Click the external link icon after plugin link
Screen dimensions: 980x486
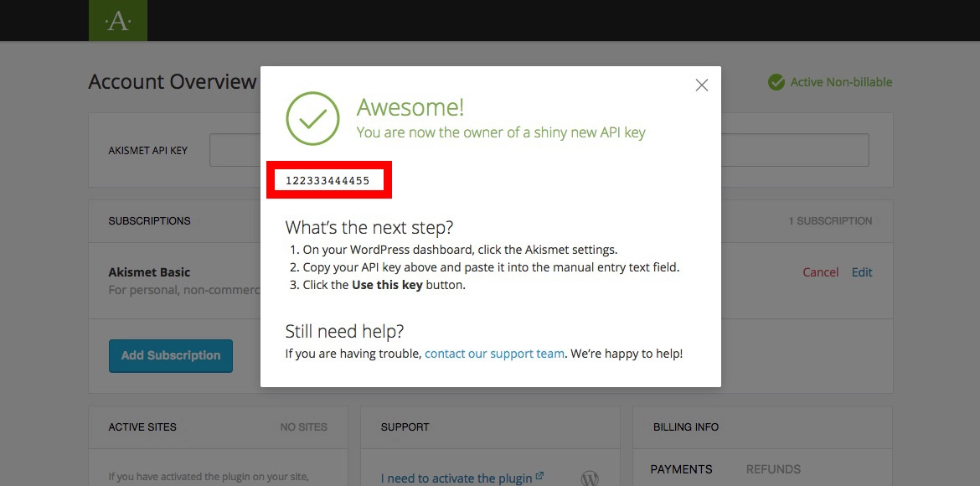point(539,477)
